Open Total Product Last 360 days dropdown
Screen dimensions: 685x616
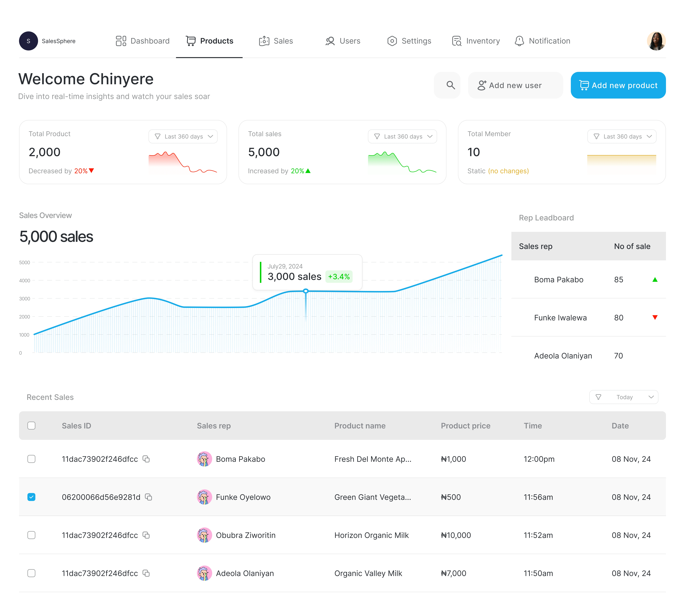click(183, 136)
